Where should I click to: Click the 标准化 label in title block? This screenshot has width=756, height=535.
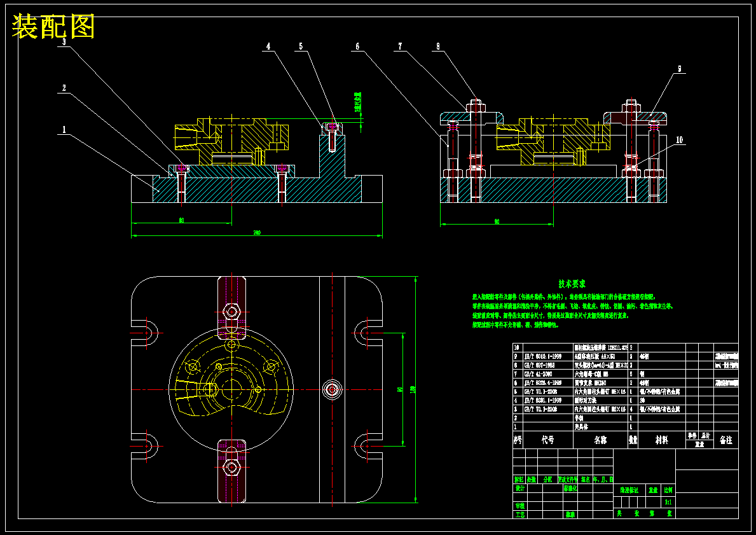[x=570, y=488]
